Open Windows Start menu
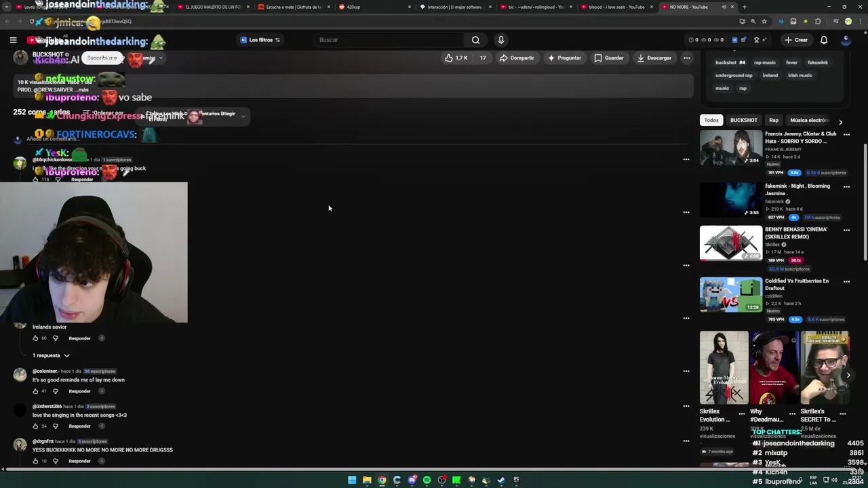The image size is (868, 488). (352, 480)
